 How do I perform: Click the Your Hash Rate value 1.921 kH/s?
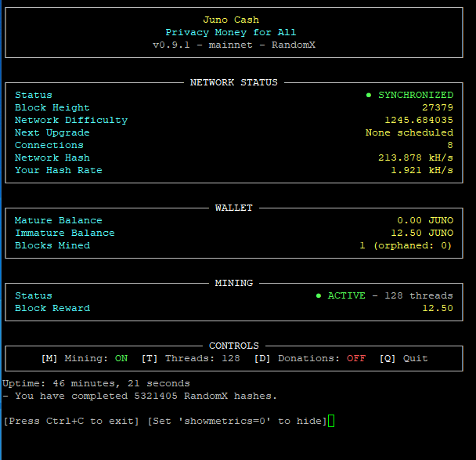tap(422, 171)
